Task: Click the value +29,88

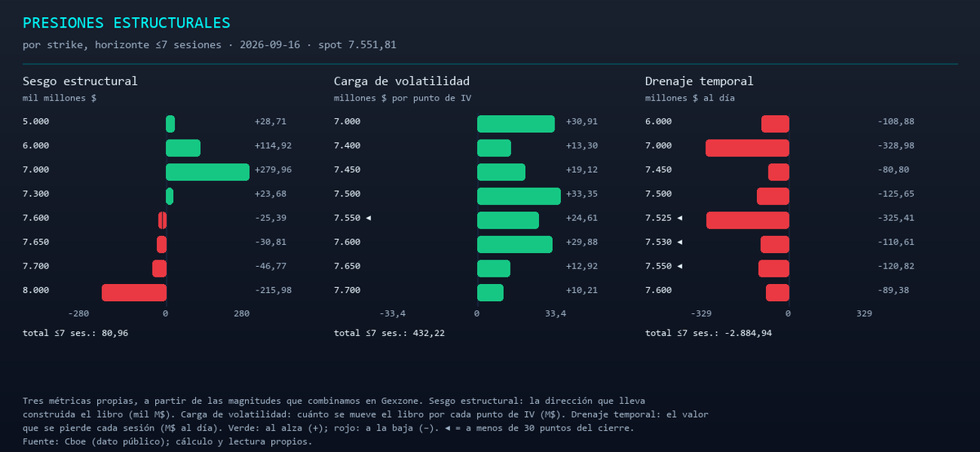Action: (581, 242)
